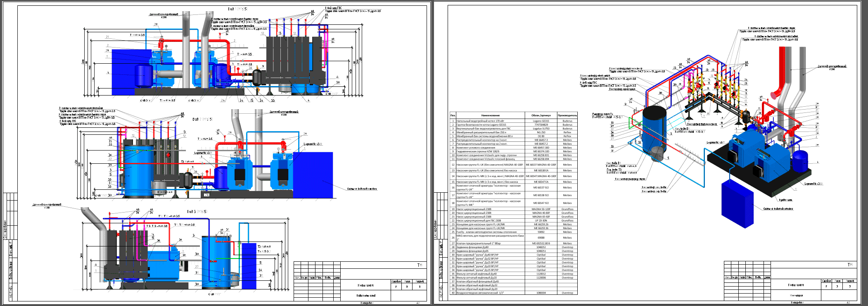The width and height of the screenshot is (868, 306).
Task: Click the article cell "MAGNA 40-80F"
Action: click(541, 213)
